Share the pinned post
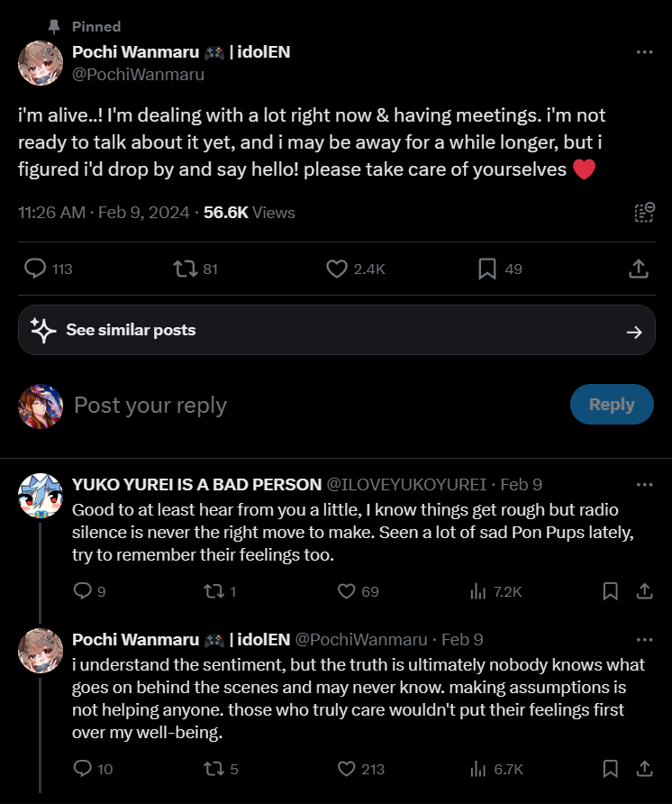672x804 pixels. click(x=637, y=269)
